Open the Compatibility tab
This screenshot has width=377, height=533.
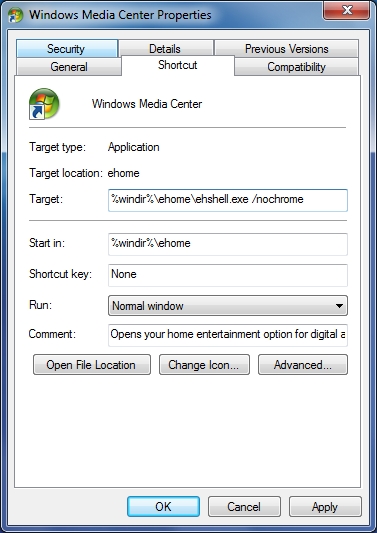(x=296, y=67)
